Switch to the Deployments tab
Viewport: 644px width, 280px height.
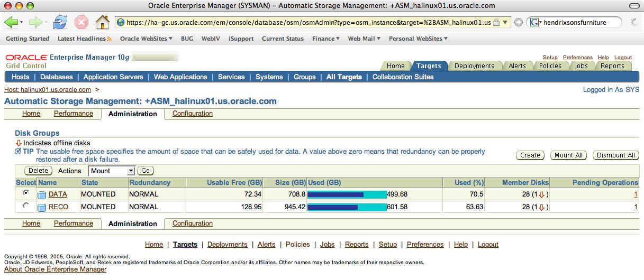click(x=474, y=66)
